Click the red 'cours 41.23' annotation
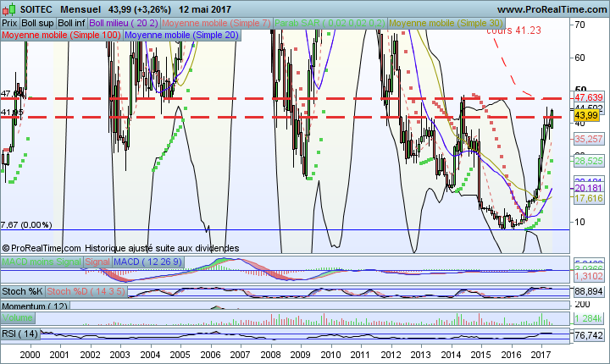610x364 pixels. pos(513,30)
